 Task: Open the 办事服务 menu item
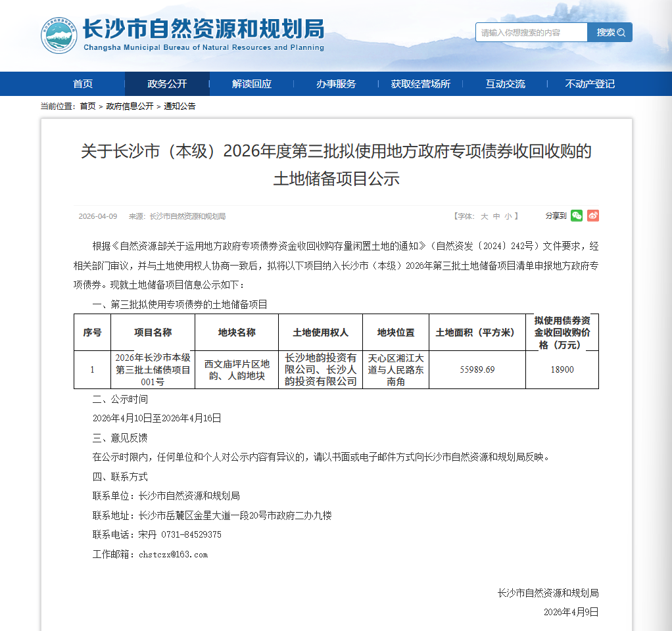(336, 84)
